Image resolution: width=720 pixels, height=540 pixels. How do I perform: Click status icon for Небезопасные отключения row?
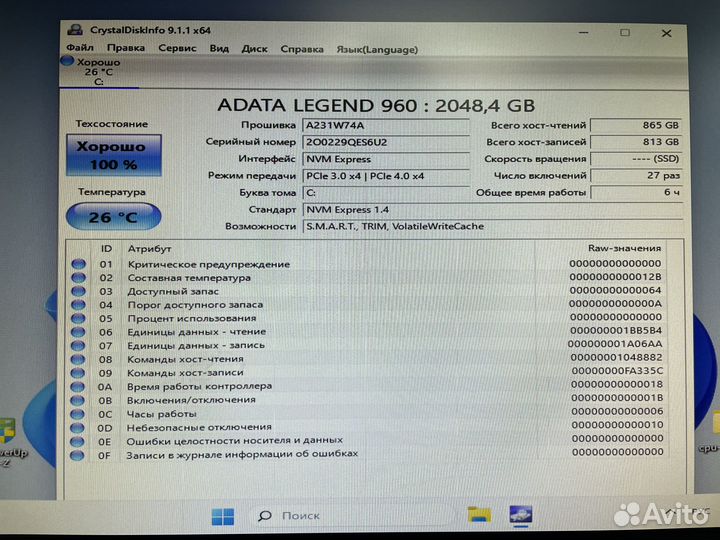77,428
